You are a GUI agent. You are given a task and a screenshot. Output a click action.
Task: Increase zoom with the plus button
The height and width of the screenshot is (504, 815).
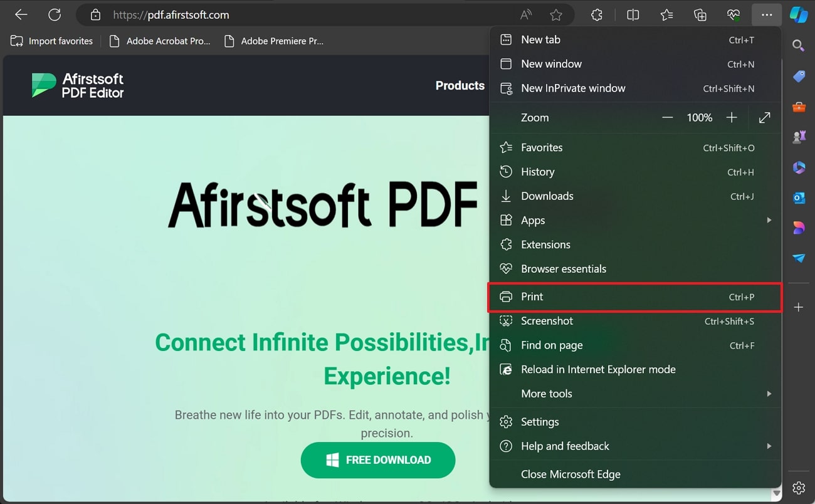732,118
